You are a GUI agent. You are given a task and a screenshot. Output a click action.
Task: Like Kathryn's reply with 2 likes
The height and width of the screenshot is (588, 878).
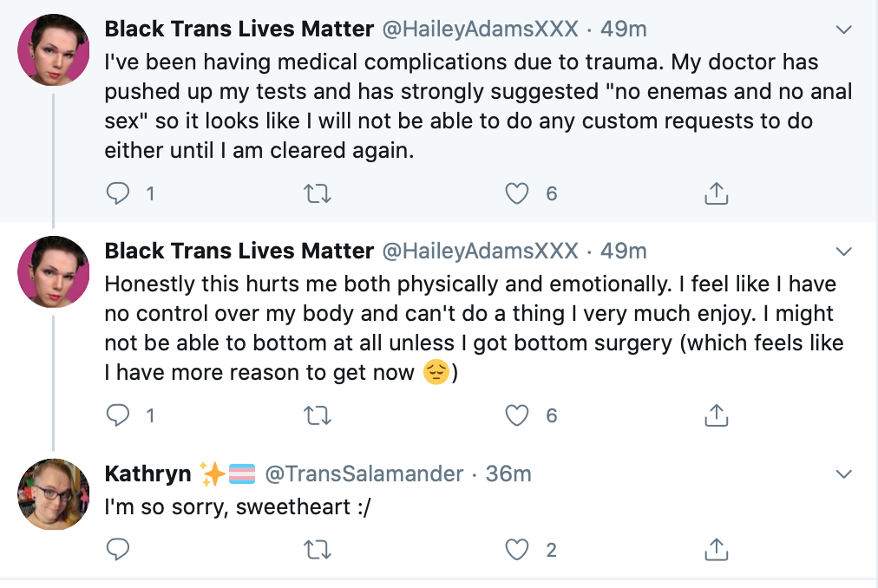(517, 550)
